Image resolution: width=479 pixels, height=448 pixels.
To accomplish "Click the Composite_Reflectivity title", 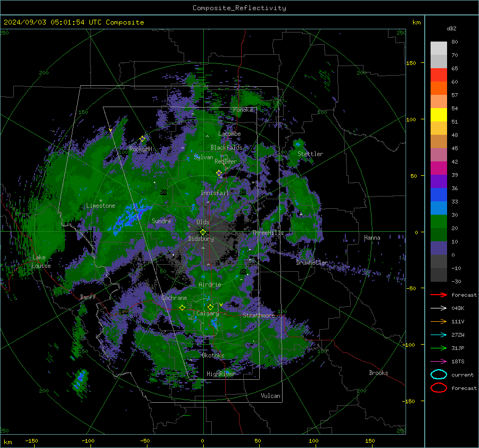I will [x=240, y=8].
